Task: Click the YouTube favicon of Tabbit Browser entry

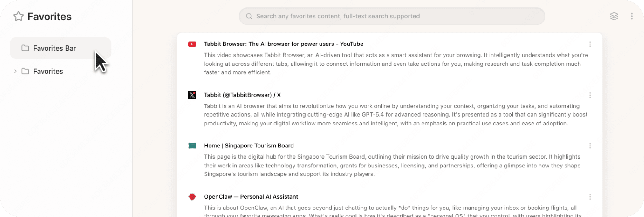Action: [x=192, y=44]
